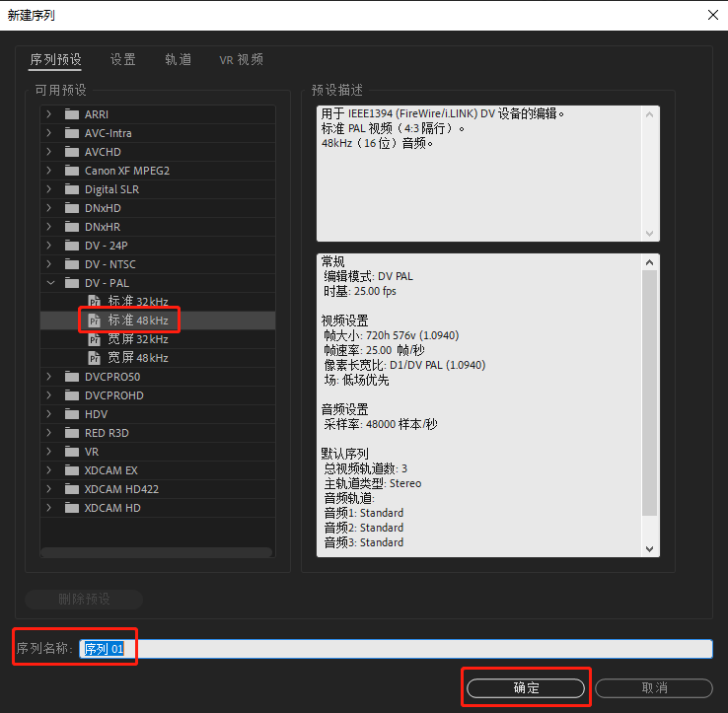Click the DV - 24P folder icon

pos(71,246)
